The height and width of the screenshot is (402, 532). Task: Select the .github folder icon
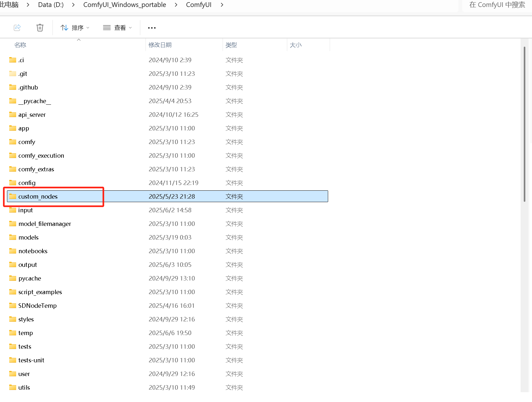point(13,87)
